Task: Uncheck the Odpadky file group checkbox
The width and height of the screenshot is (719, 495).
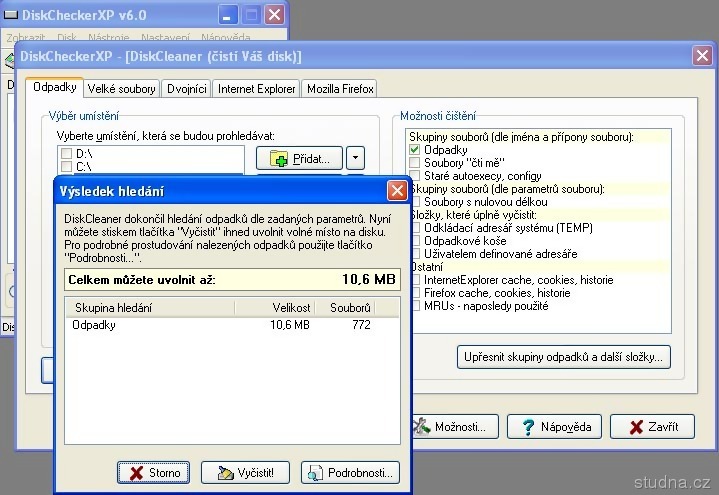Action: (x=415, y=150)
